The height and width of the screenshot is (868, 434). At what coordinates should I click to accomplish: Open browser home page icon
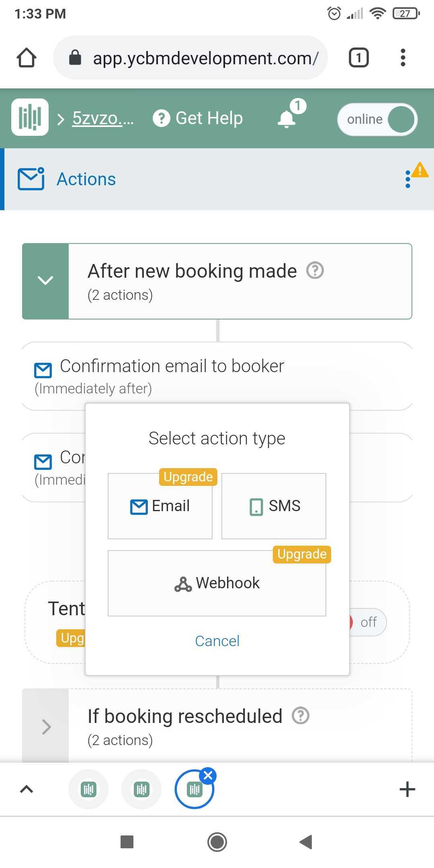pos(27,57)
